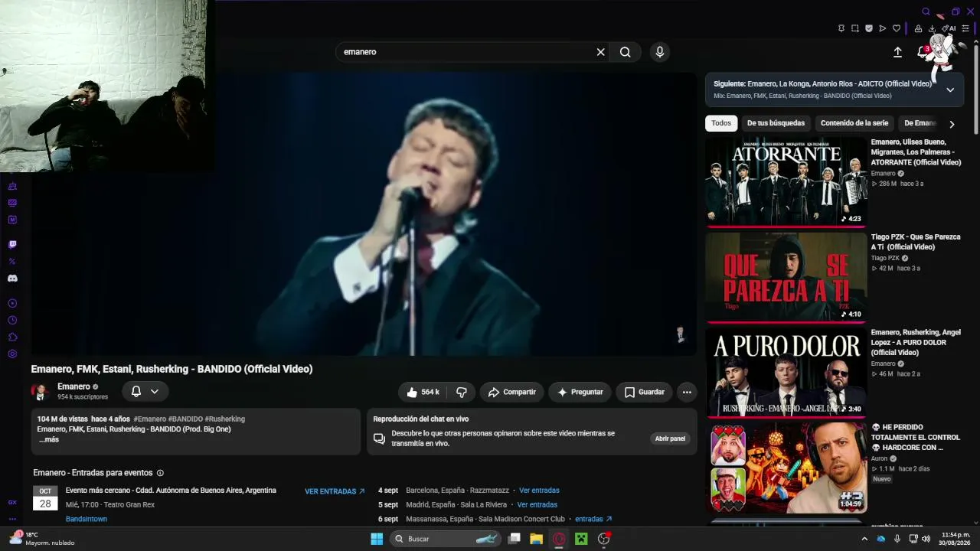980x551 pixels.
Task: Click Guardar to save the video
Action: click(644, 392)
